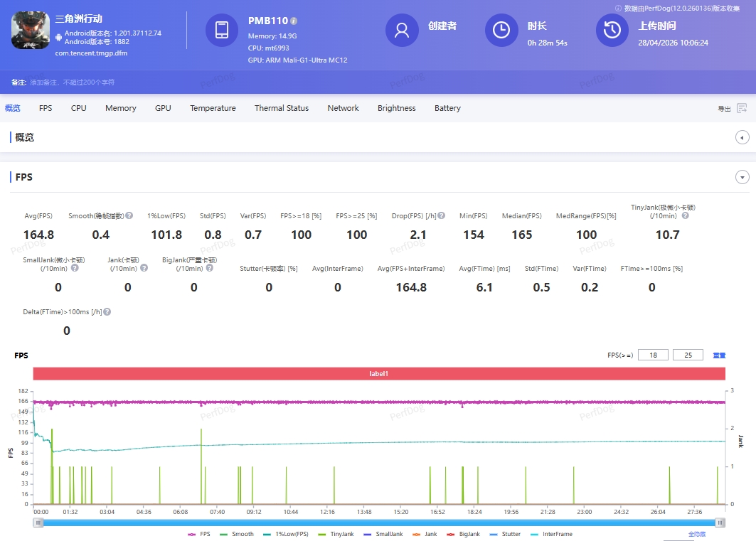Switch to the Temperature tab

point(213,108)
